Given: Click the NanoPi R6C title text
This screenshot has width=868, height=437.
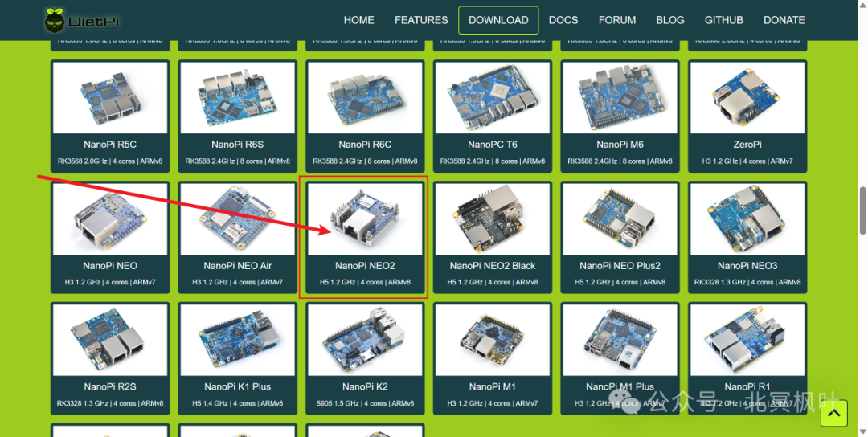Looking at the screenshot, I should pyautogui.click(x=365, y=145).
